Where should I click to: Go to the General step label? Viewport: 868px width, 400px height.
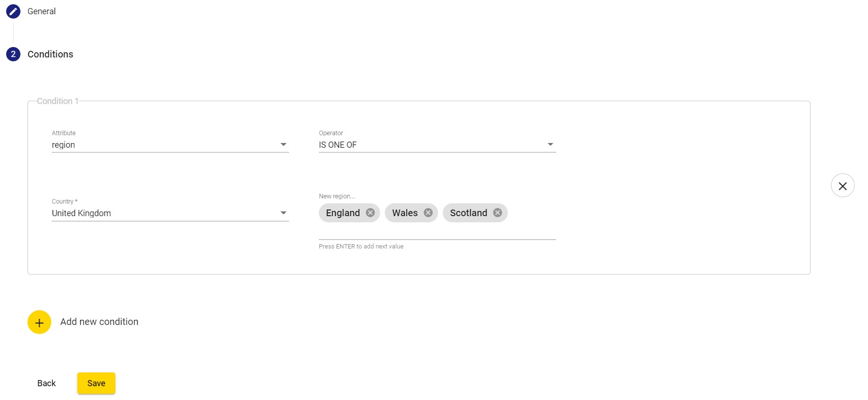click(41, 11)
